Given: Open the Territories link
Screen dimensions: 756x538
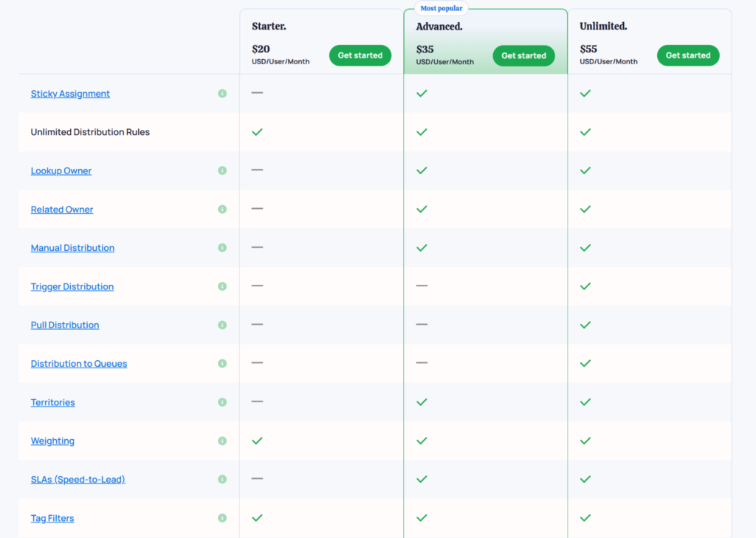Looking at the screenshot, I should pyautogui.click(x=53, y=402).
